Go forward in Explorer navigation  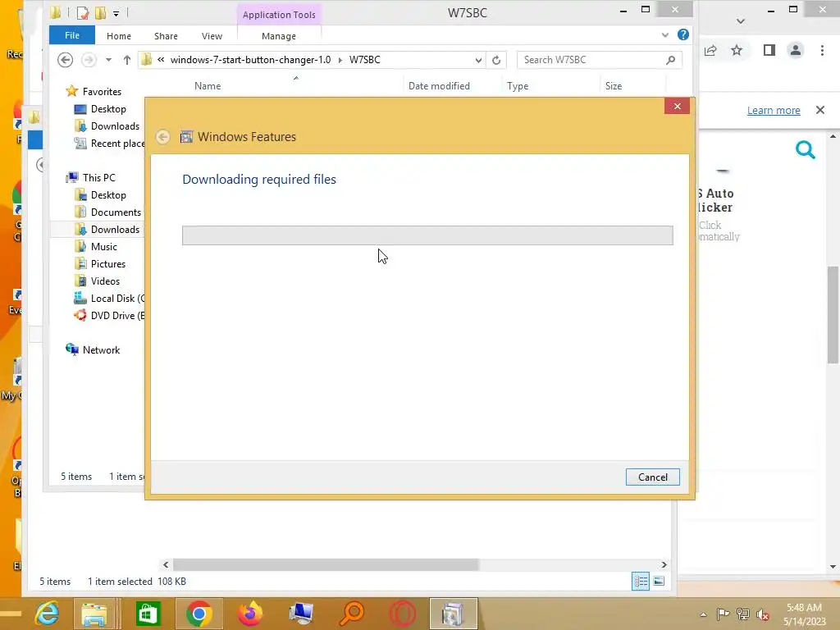tap(89, 59)
